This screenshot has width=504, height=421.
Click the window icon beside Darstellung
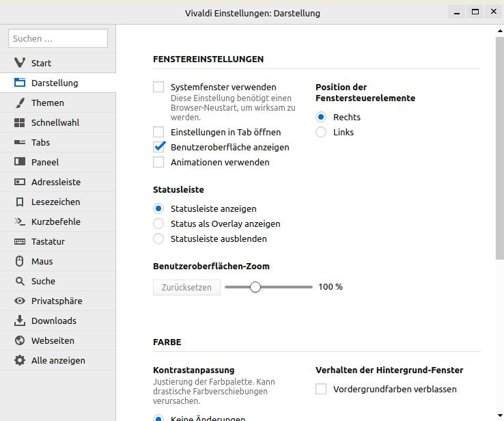[20, 83]
